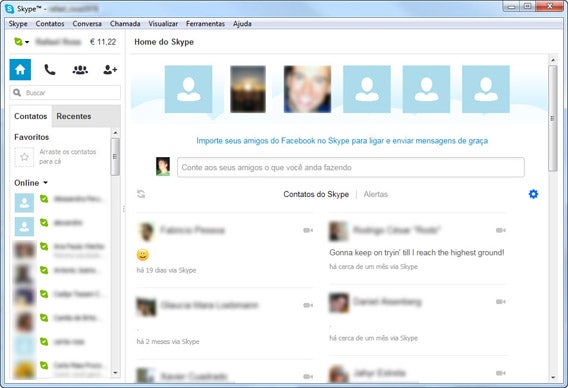Click the contact list scroll down arrow
This screenshot has height=388, width=568.
pyautogui.click(x=115, y=372)
